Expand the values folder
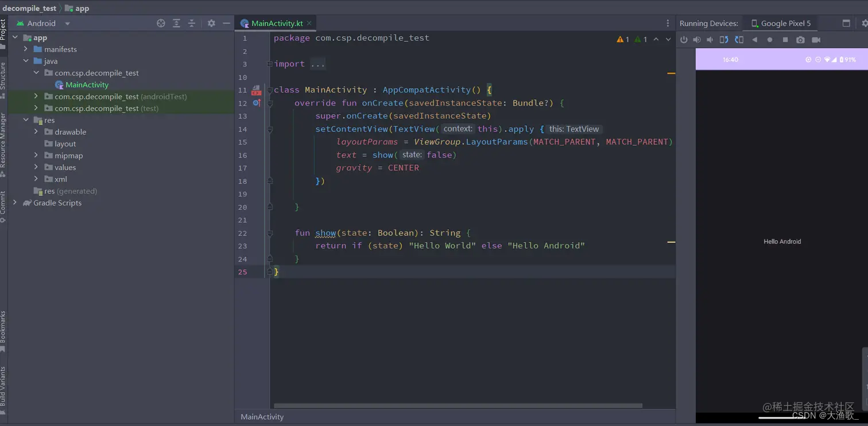The width and height of the screenshot is (868, 426). coord(36,167)
